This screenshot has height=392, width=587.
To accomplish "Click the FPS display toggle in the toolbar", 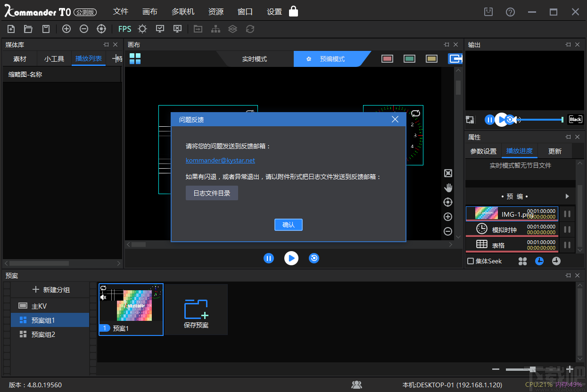I will (124, 29).
